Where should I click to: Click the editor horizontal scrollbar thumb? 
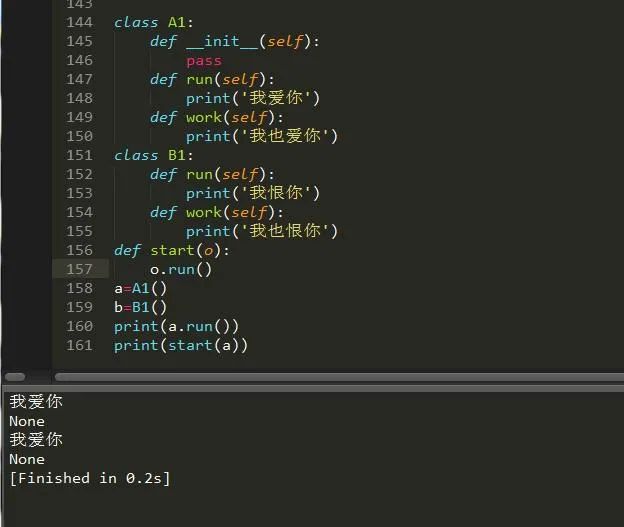click(x=339, y=377)
